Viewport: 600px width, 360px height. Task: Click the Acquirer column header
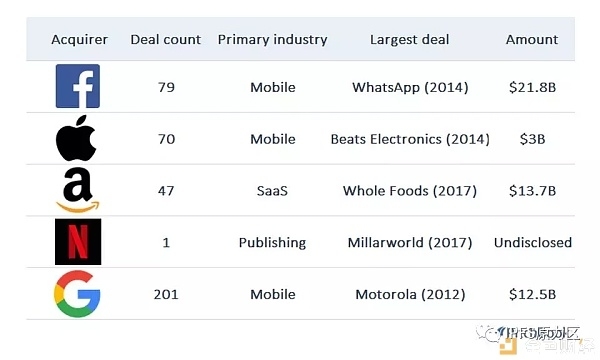click(80, 39)
